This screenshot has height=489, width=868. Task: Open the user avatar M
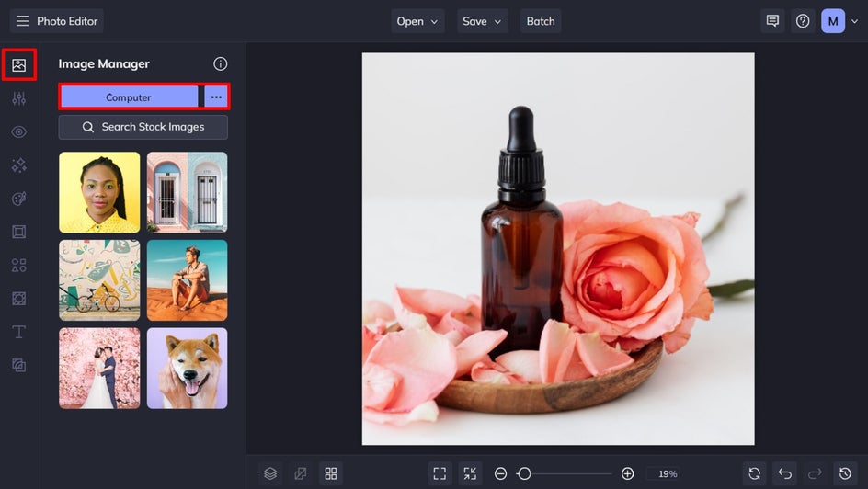833,21
